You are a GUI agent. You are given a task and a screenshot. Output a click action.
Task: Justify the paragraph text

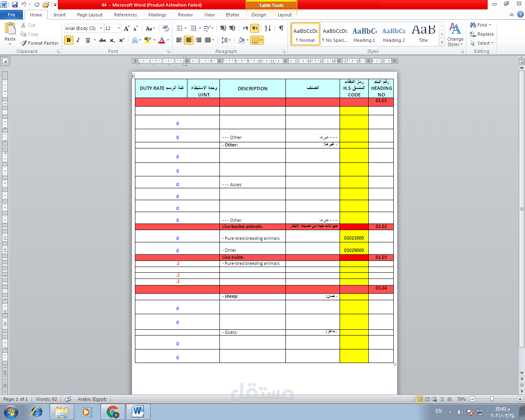(208, 40)
